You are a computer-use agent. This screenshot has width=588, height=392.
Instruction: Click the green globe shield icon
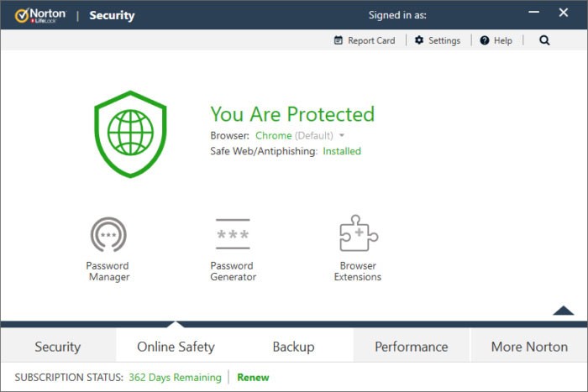[130, 133]
